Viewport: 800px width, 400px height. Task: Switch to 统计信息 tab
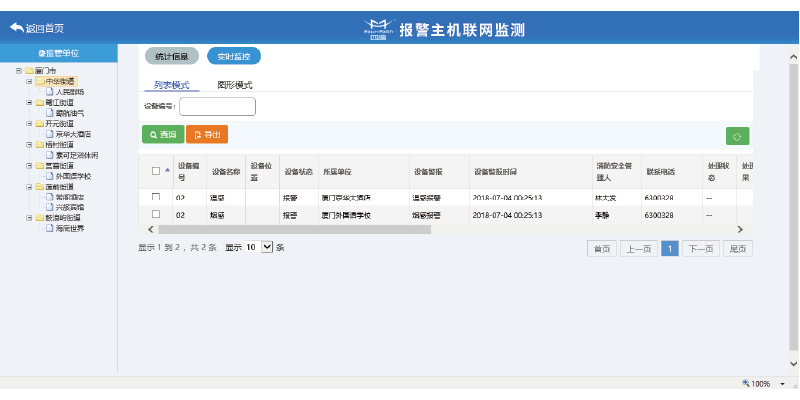click(173, 56)
